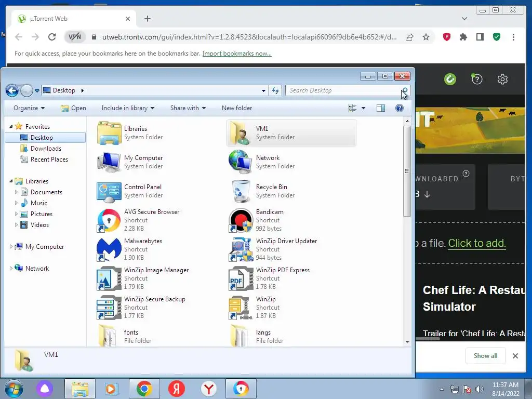Expand the Music library node
Screen dimensions: 532x399
coord(16,203)
